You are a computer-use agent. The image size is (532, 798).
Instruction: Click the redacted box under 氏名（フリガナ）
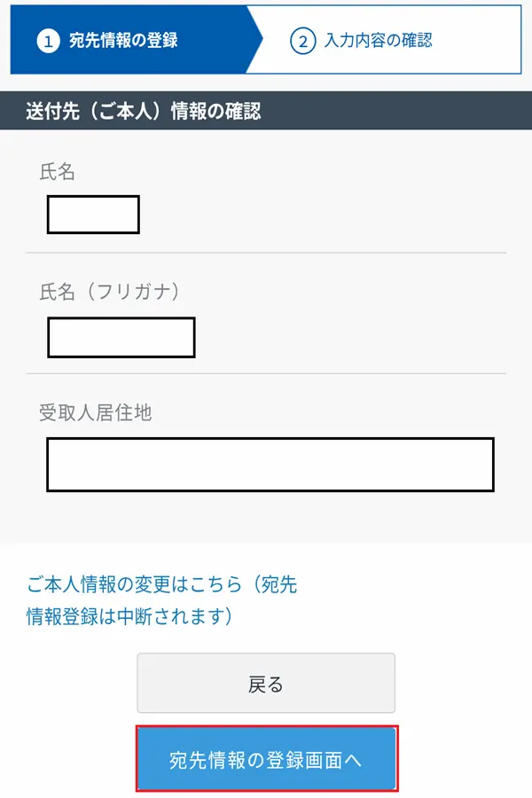pos(121,337)
